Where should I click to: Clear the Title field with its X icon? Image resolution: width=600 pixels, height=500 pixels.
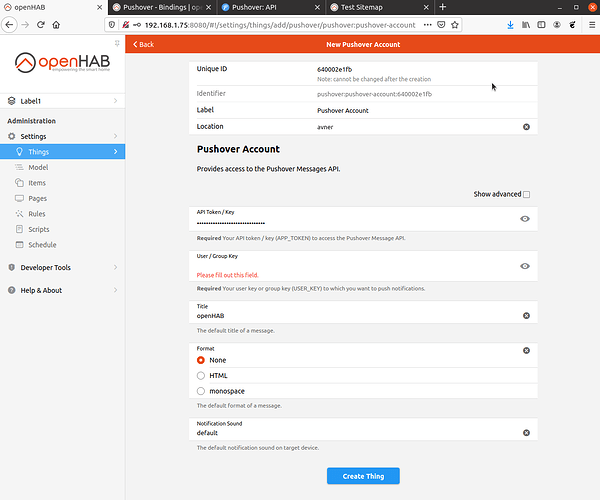[526, 315]
